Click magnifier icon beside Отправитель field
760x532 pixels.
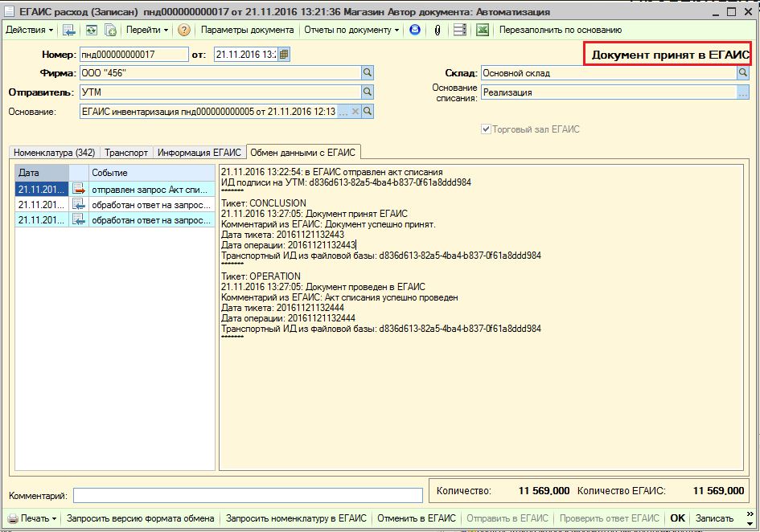pyautogui.click(x=368, y=92)
